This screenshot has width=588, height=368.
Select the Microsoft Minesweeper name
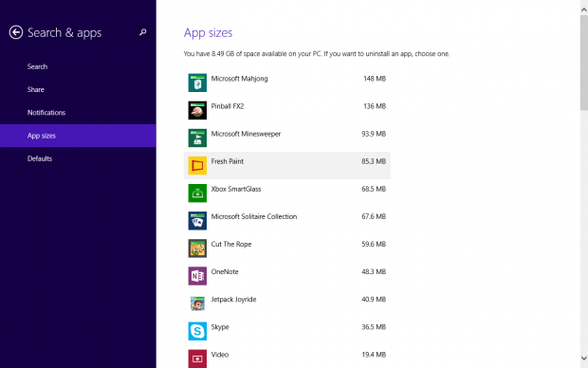tap(246, 134)
